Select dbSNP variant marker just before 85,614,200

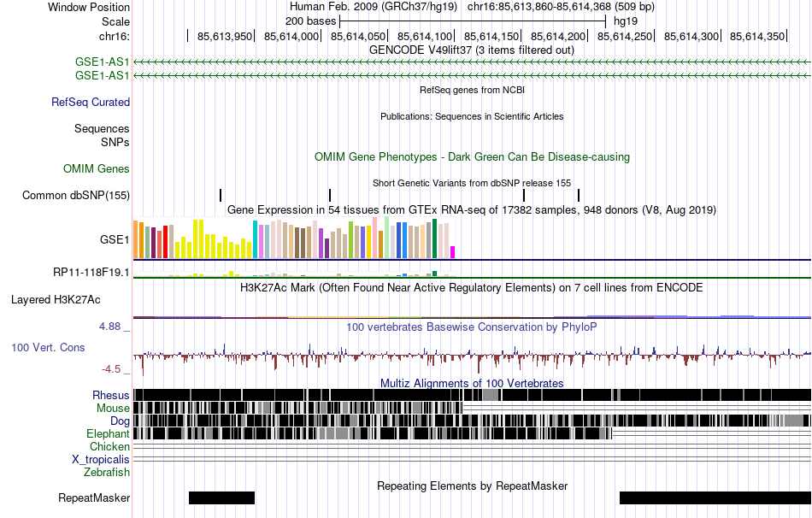tap(579, 195)
